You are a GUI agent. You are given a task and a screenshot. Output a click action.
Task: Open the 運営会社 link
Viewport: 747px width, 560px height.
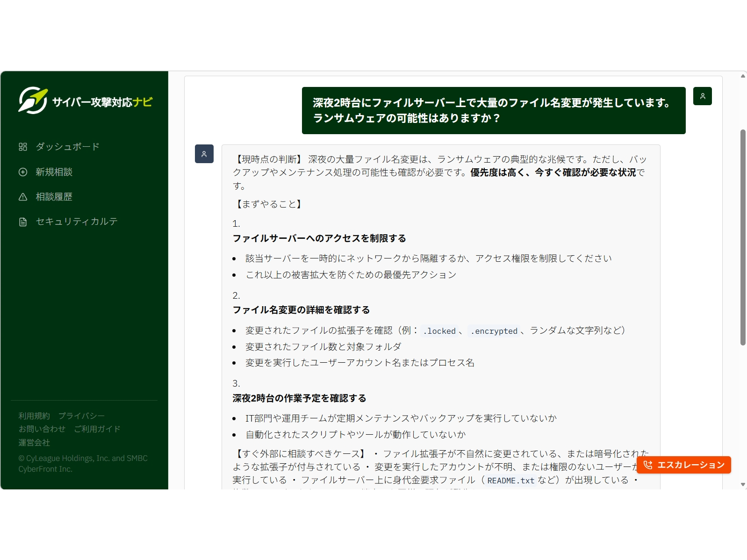34,443
